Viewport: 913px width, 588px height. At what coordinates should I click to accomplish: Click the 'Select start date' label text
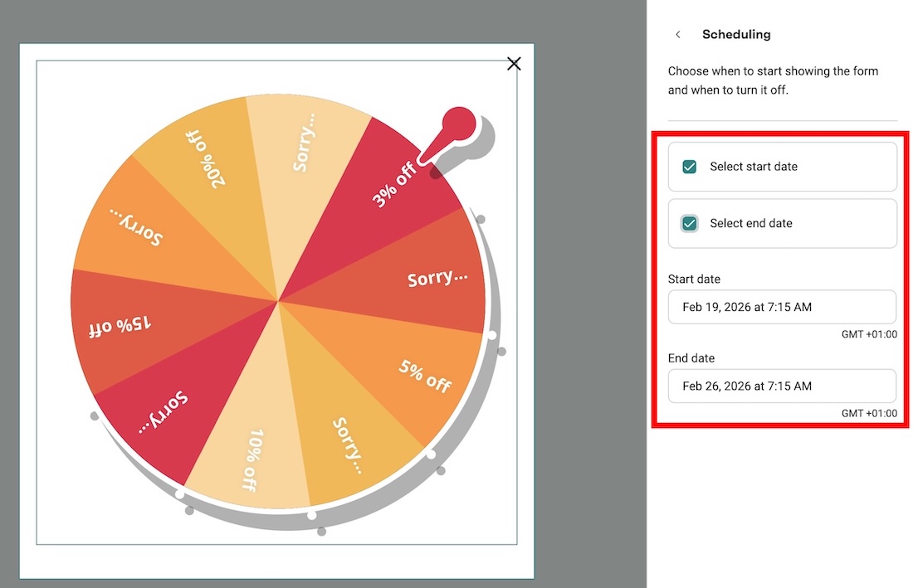(x=753, y=167)
